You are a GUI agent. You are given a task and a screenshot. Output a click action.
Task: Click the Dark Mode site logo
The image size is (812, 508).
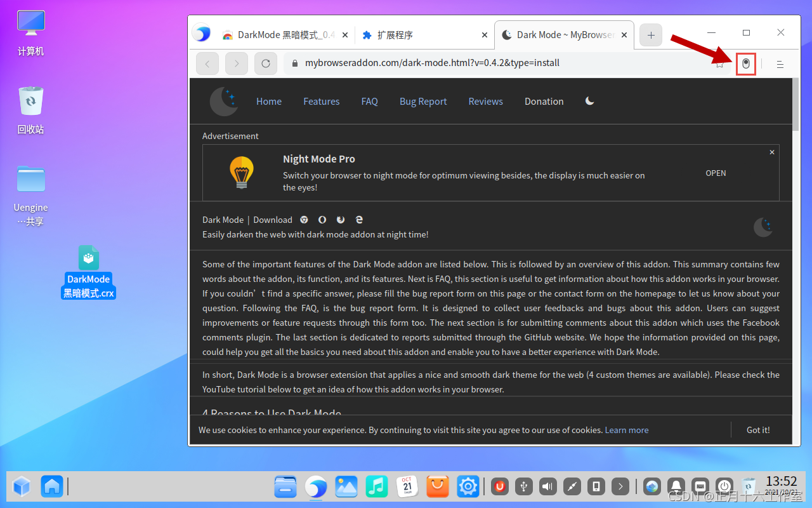tap(224, 102)
